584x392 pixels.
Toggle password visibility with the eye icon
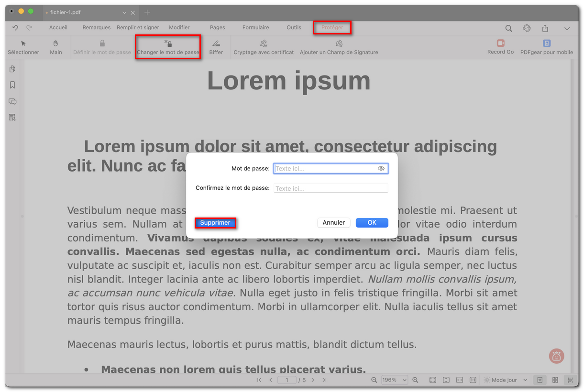click(381, 168)
